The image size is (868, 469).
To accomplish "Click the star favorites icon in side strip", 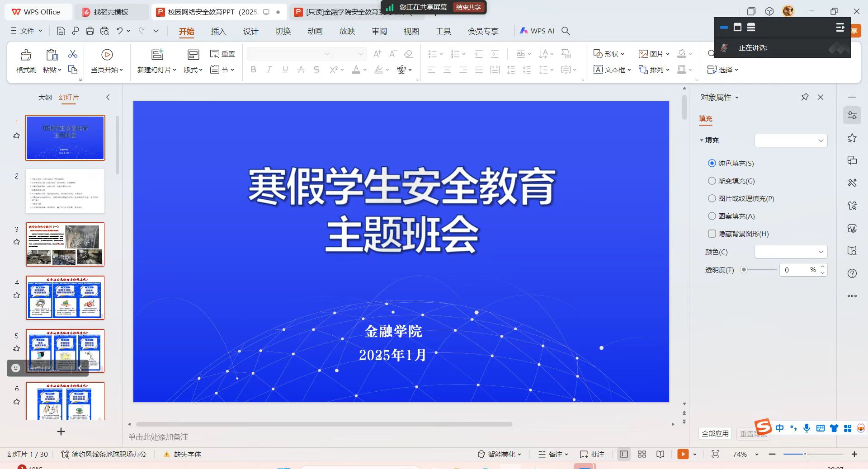I will 852,138.
